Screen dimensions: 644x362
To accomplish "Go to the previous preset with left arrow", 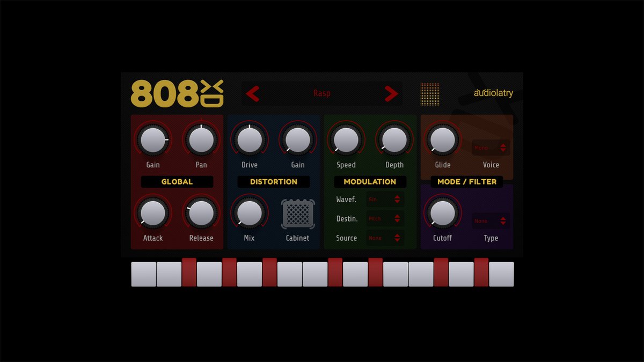I will 253,94.
